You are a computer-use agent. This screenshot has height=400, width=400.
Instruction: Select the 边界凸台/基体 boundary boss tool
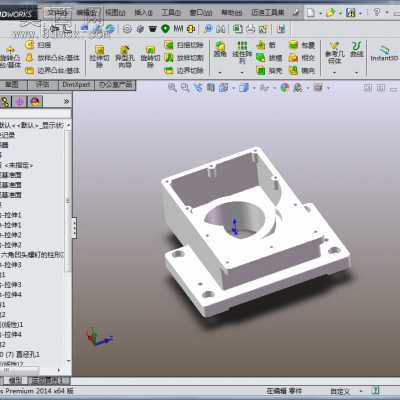coord(52,70)
